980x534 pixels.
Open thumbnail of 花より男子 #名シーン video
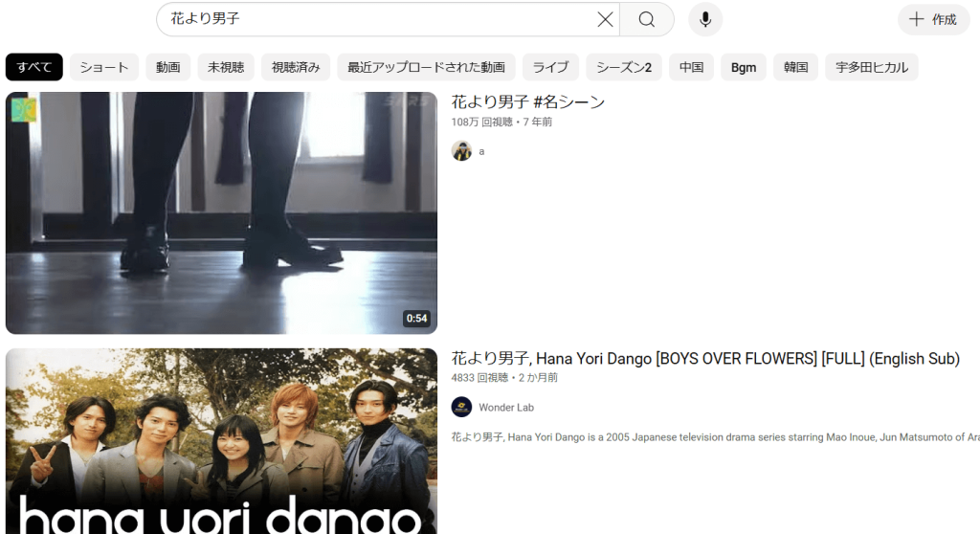(221, 212)
